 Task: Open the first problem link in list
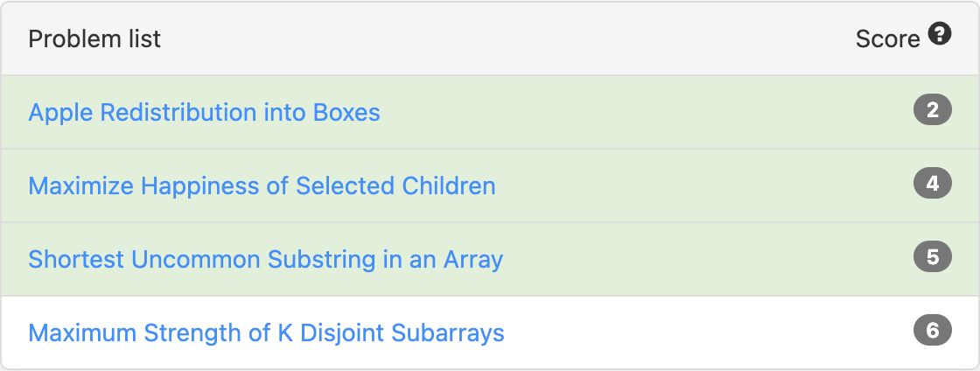point(205,112)
